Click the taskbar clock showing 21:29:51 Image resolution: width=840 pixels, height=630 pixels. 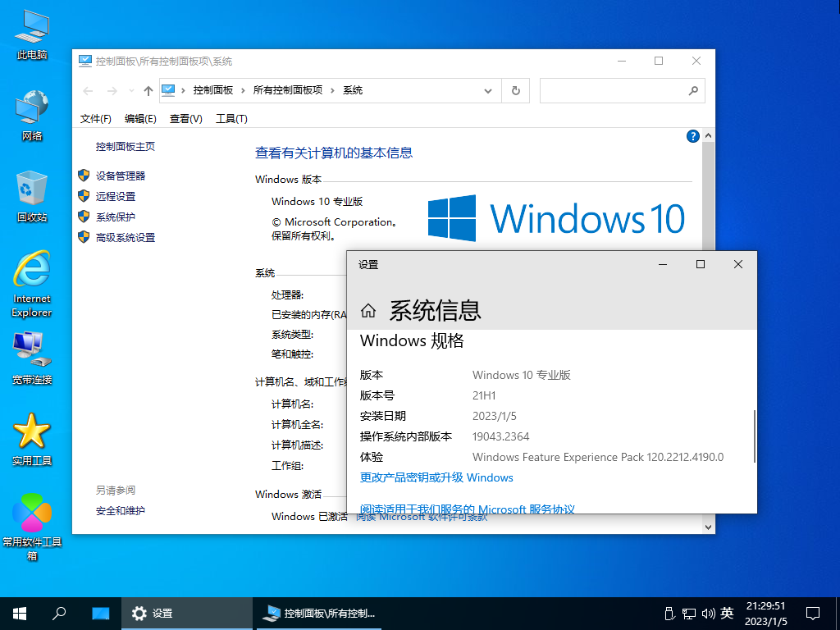[766, 614]
